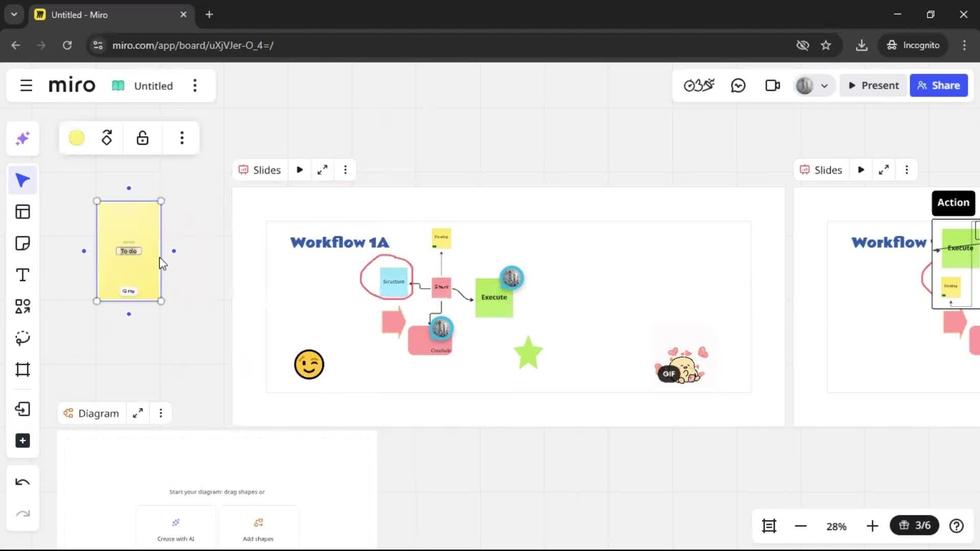Expand second Slides frame fullscreen
The height and width of the screenshot is (551, 980).
(884, 170)
